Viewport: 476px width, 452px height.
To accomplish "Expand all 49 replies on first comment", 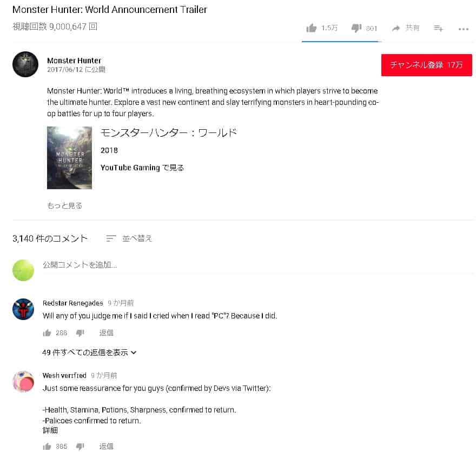I will point(89,353).
